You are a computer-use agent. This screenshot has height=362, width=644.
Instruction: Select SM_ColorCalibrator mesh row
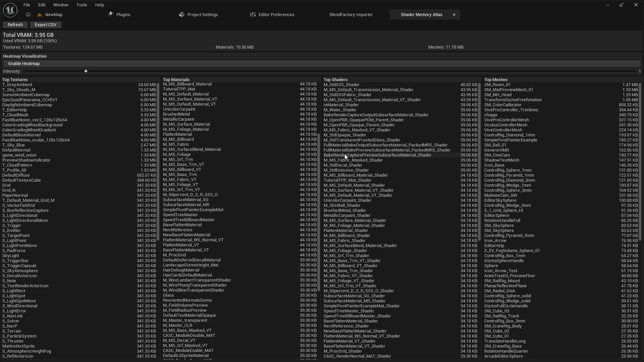pos(561,105)
